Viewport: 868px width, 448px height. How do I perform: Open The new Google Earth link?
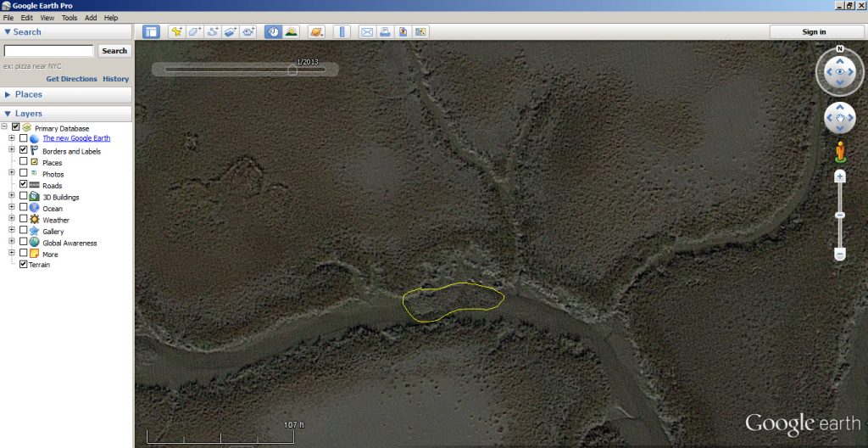(76, 138)
